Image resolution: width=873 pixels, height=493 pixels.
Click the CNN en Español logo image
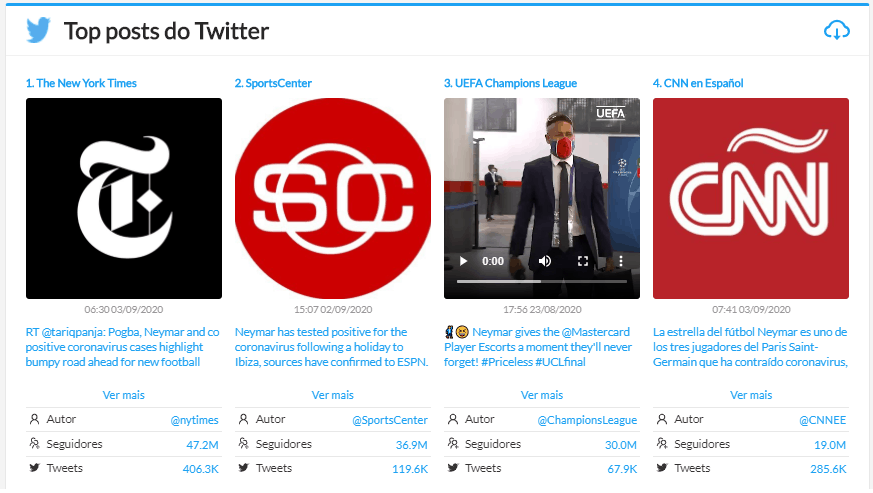(x=751, y=198)
